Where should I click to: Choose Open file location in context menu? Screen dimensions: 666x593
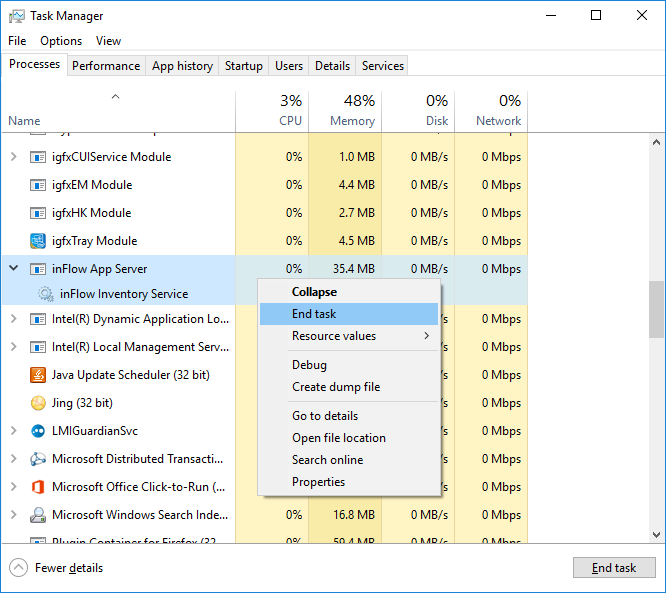tap(349, 438)
